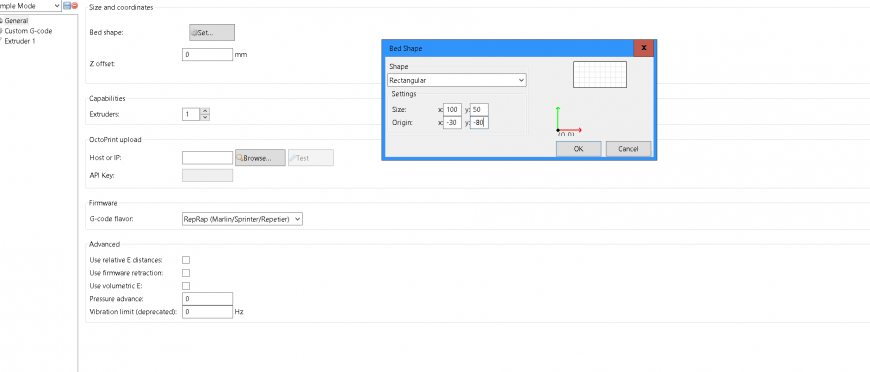This screenshot has width=870, height=372.
Task: Cancel the Bed Shape dialog
Action: [x=628, y=149]
